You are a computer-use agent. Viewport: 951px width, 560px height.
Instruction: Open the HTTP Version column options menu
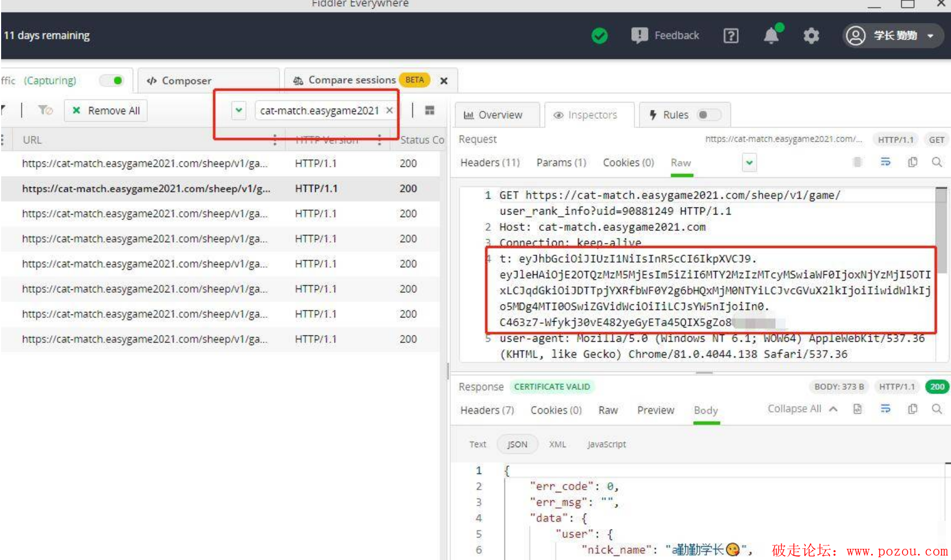pos(380,140)
